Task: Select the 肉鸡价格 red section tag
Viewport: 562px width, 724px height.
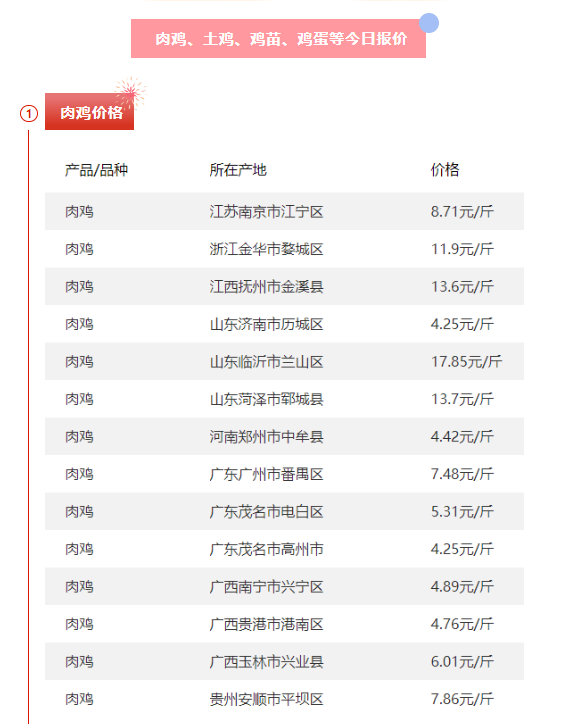Action: click(x=89, y=112)
